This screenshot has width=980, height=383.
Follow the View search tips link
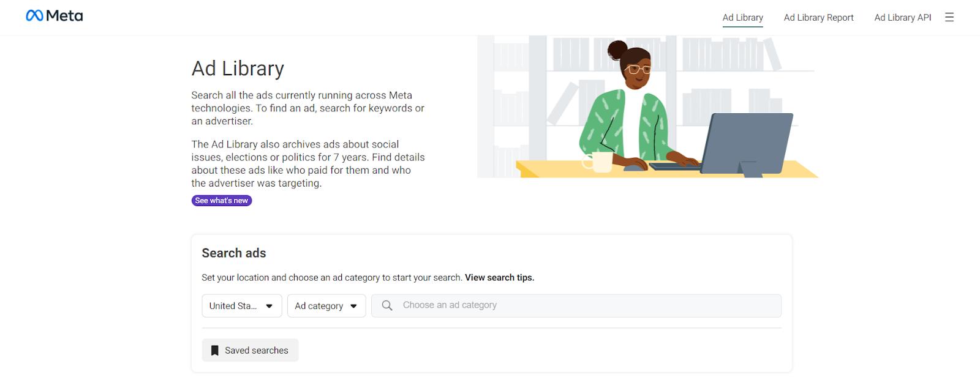499,278
